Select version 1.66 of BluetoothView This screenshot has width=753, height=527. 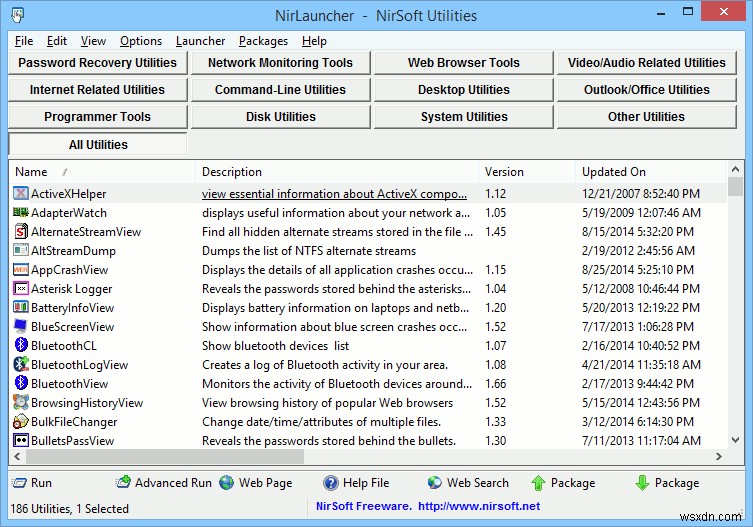tap(496, 383)
